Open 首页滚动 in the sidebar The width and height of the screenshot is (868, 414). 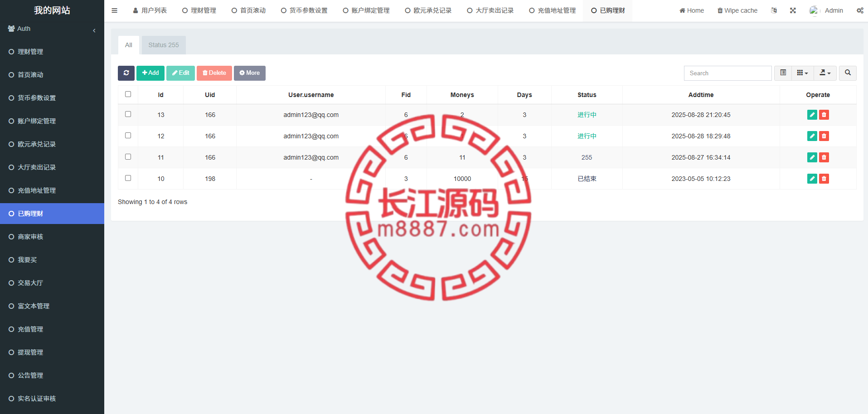click(x=52, y=75)
